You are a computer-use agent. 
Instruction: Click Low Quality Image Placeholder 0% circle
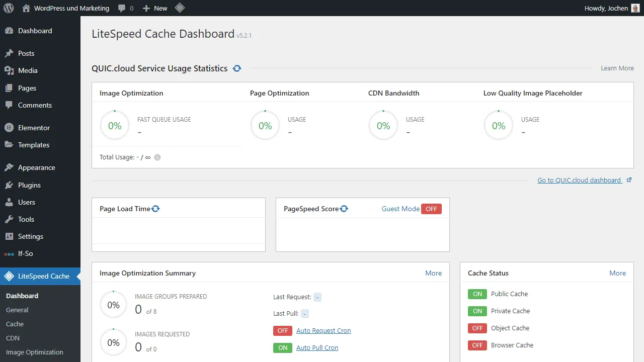(499, 125)
